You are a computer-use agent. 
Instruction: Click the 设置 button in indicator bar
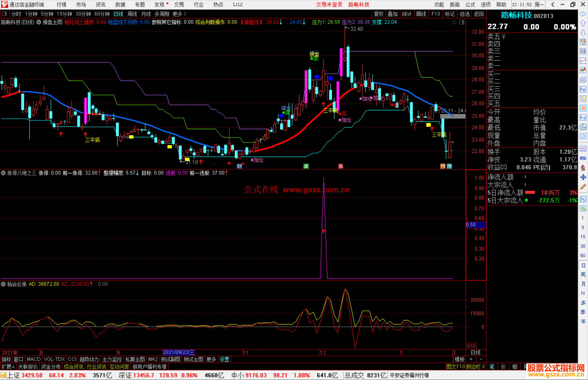(x=224, y=359)
